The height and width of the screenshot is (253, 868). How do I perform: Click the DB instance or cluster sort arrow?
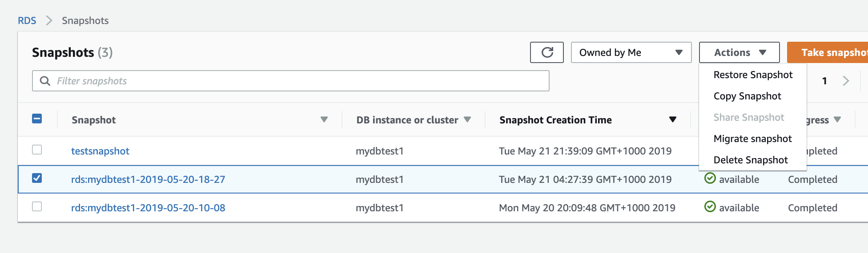coord(467,119)
